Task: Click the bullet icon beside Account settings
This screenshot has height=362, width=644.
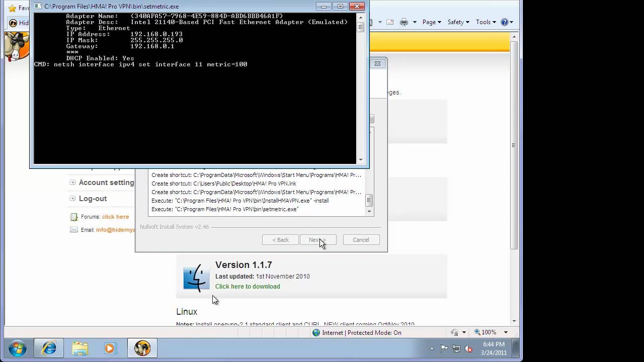Action: (72, 183)
